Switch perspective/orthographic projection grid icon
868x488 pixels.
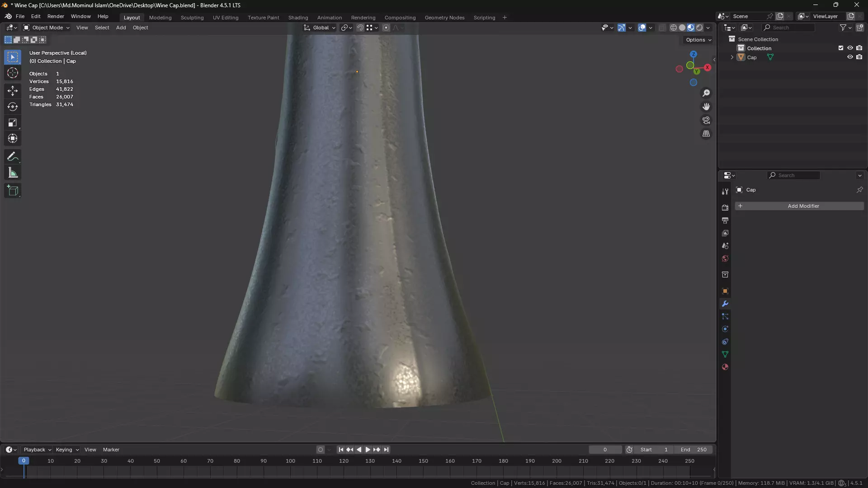(x=706, y=134)
